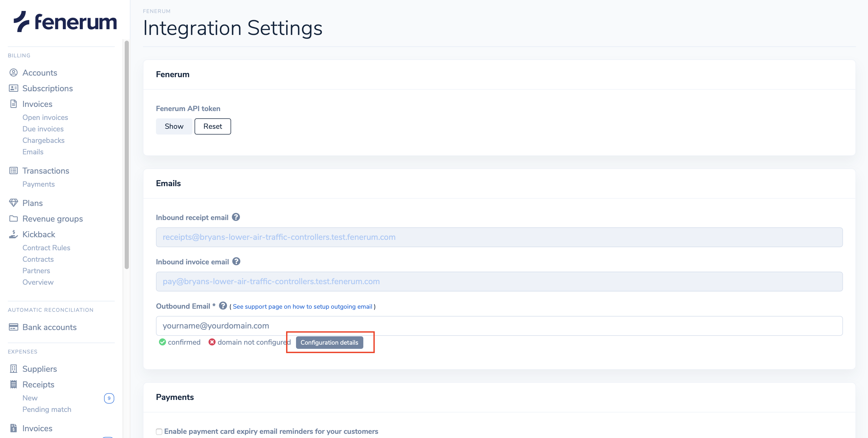Click the Bank accounts card icon

click(x=14, y=327)
